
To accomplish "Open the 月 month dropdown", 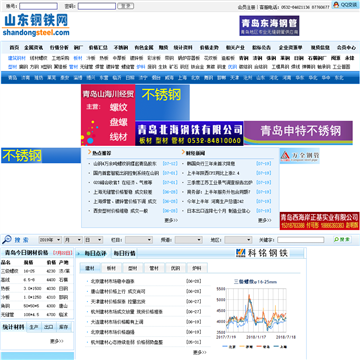I will click(x=73, y=240).
